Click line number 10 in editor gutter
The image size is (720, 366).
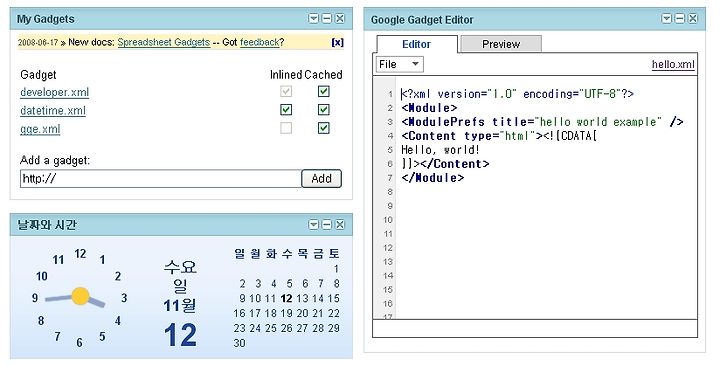pyautogui.click(x=388, y=220)
